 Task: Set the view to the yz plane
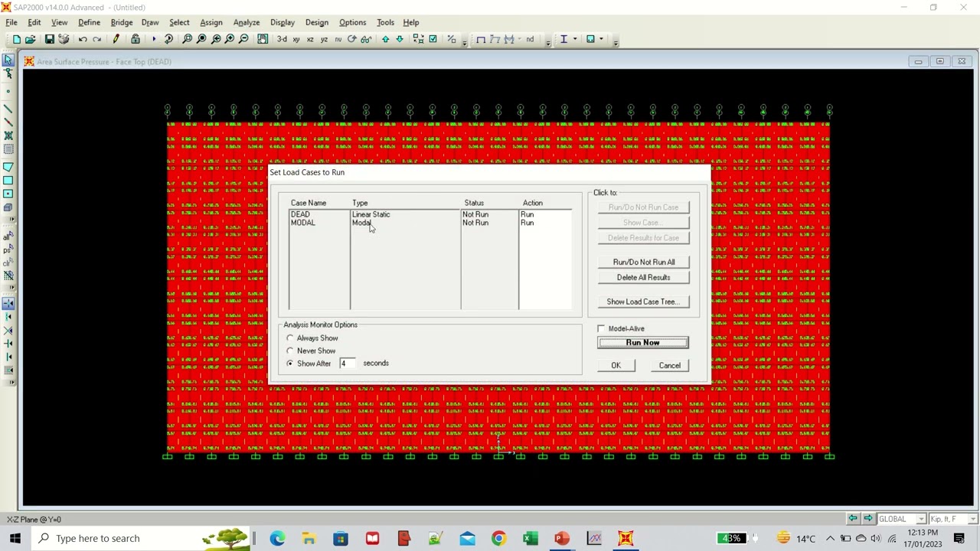(324, 39)
